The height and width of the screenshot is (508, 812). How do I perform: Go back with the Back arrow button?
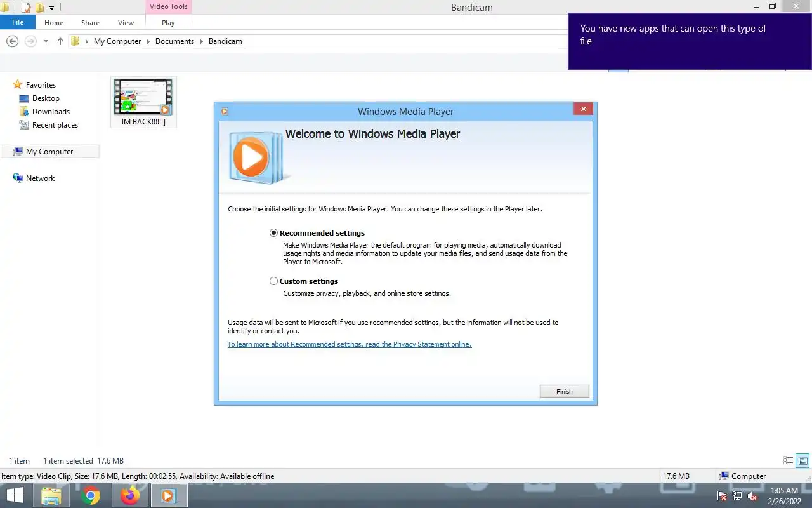click(x=12, y=41)
